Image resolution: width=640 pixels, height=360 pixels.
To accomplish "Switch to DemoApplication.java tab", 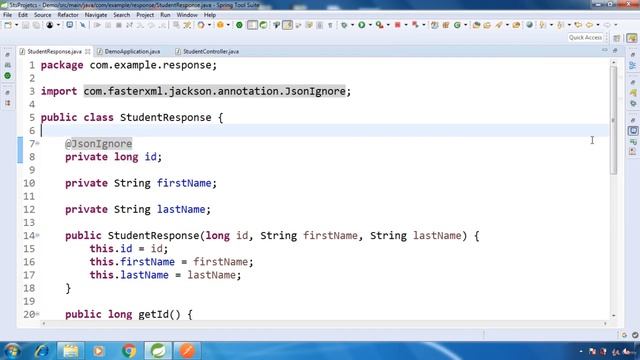I will coord(129,51).
